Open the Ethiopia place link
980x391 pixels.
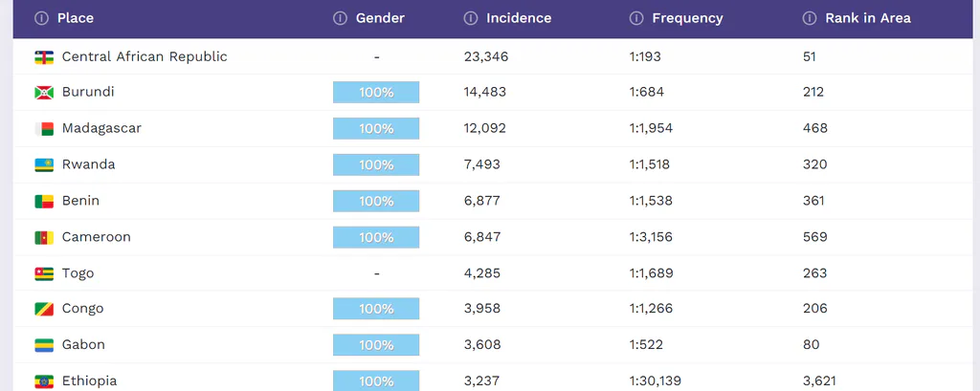(89, 381)
